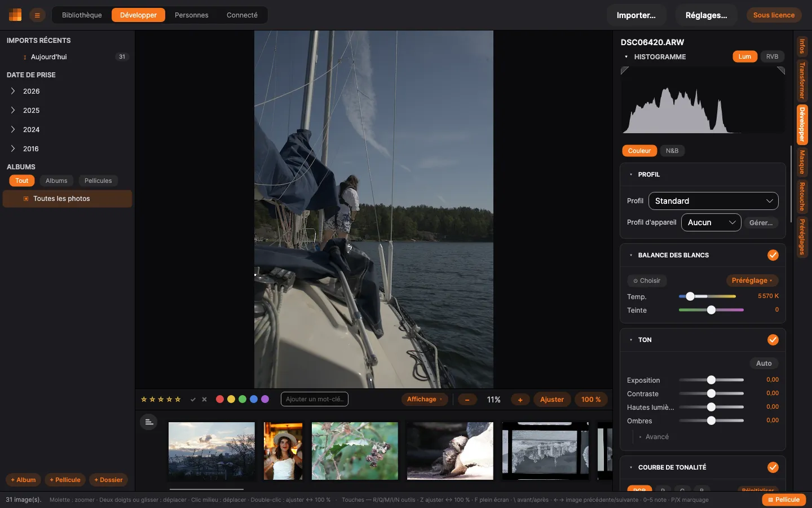The image size is (812, 508).
Task: Select N&B treatment
Action: [x=672, y=151]
